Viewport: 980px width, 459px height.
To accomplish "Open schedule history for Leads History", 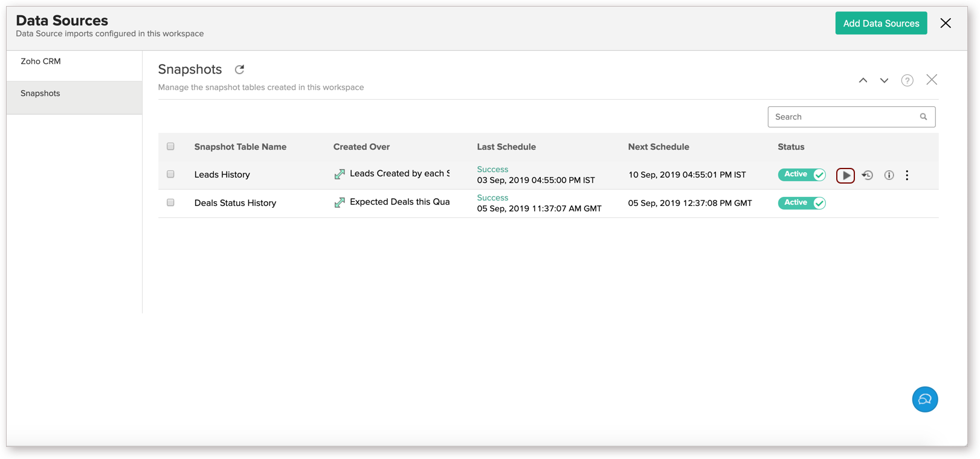I will click(867, 175).
